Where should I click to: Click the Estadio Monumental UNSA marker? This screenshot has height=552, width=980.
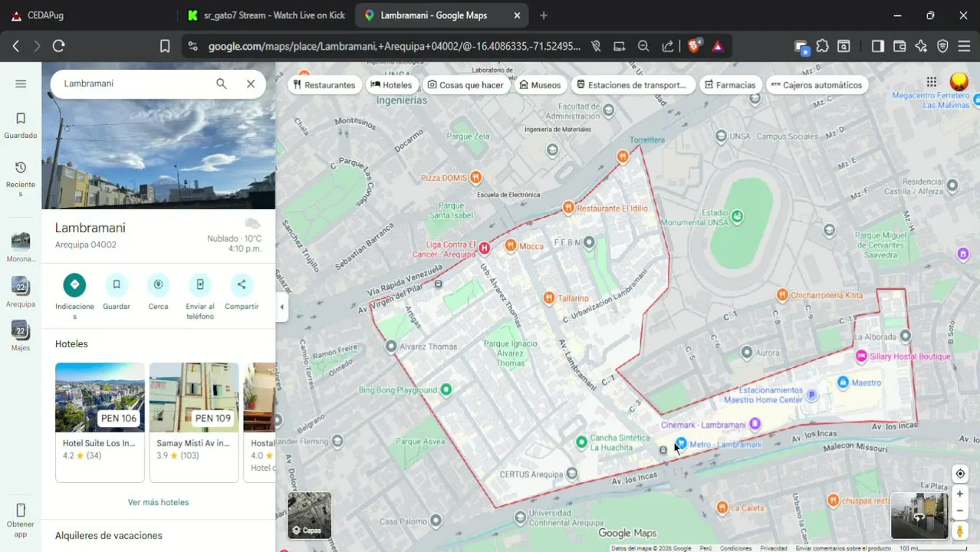point(738,217)
